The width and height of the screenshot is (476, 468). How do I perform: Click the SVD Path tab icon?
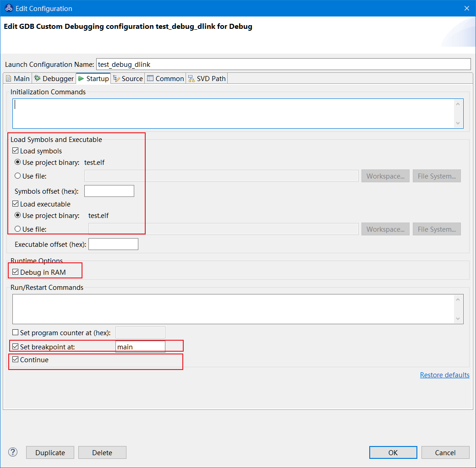(191, 79)
